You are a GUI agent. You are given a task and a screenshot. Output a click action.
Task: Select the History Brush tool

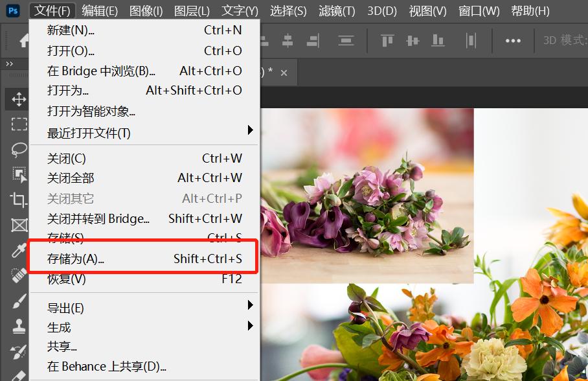click(x=17, y=350)
